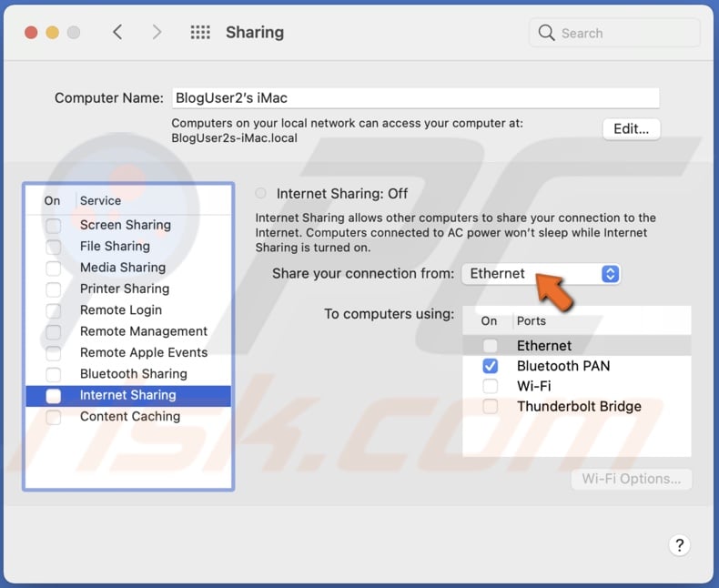Open help with the question mark button
The width and height of the screenshot is (719, 588).
point(680,545)
